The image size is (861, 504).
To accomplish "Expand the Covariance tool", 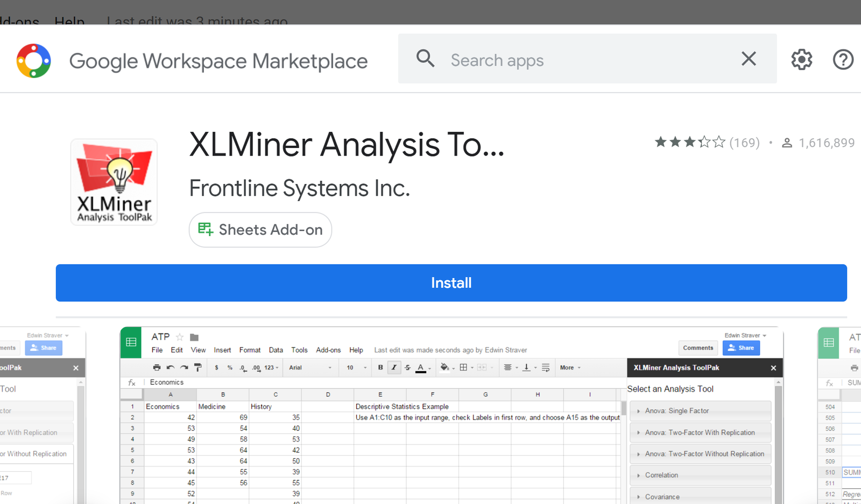I will [700, 496].
